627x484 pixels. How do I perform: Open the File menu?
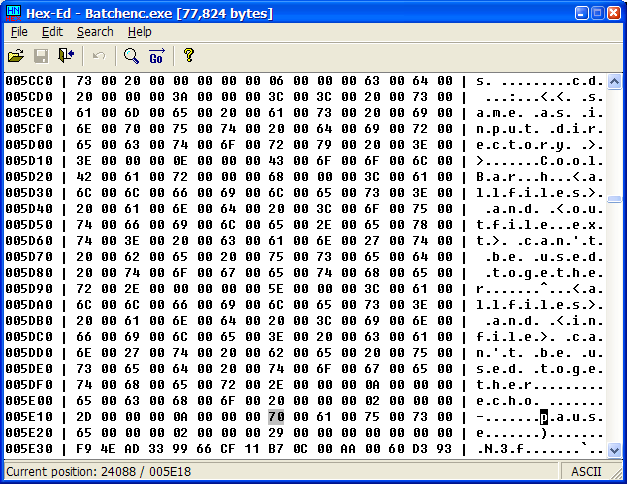point(19,32)
